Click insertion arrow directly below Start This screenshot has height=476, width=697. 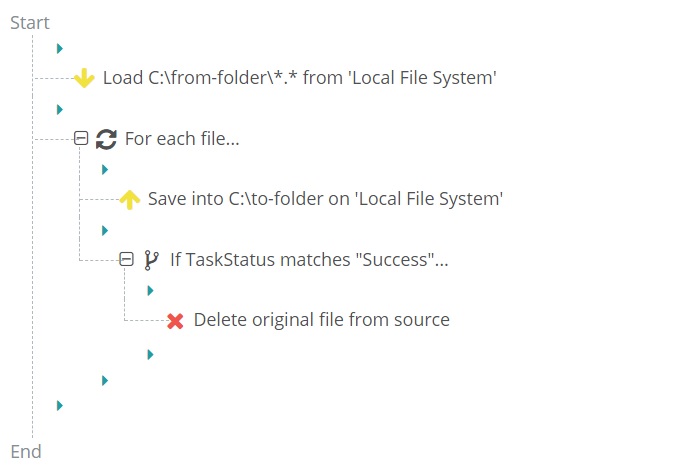coord(60,48)
